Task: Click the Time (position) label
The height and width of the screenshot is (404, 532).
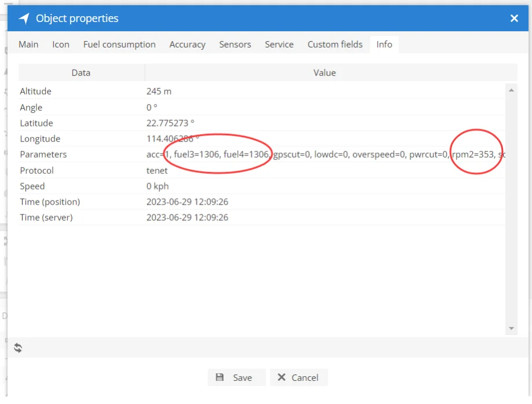Action: [x=50, y=202]
